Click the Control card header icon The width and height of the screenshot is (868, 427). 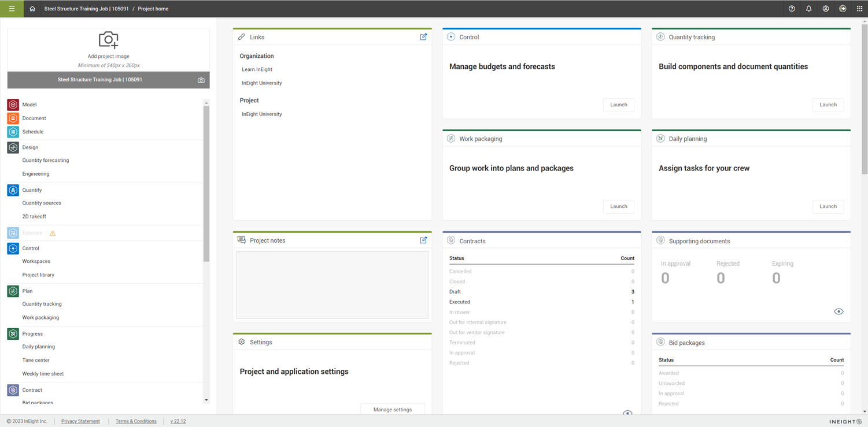coord(451,37)
